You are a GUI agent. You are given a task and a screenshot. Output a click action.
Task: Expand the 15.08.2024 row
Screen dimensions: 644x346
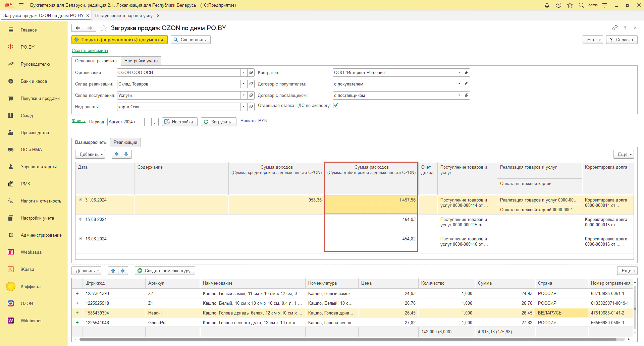tap(80, 219)
